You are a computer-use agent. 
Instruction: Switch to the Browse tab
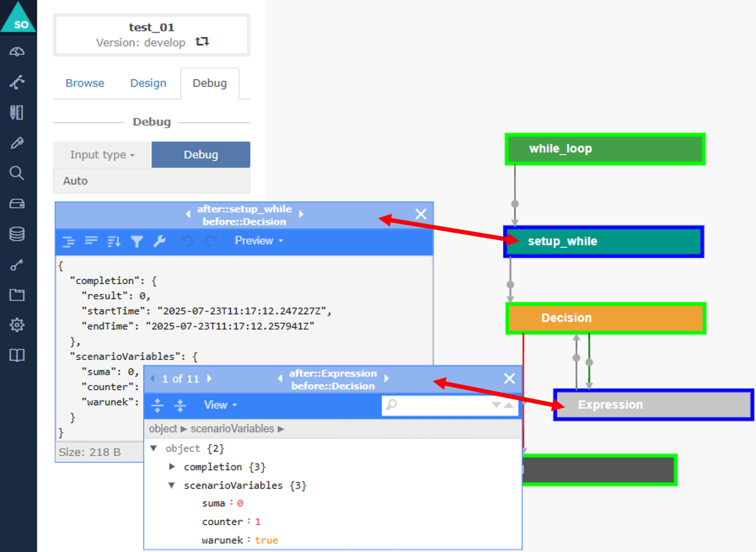click(85, 83)
